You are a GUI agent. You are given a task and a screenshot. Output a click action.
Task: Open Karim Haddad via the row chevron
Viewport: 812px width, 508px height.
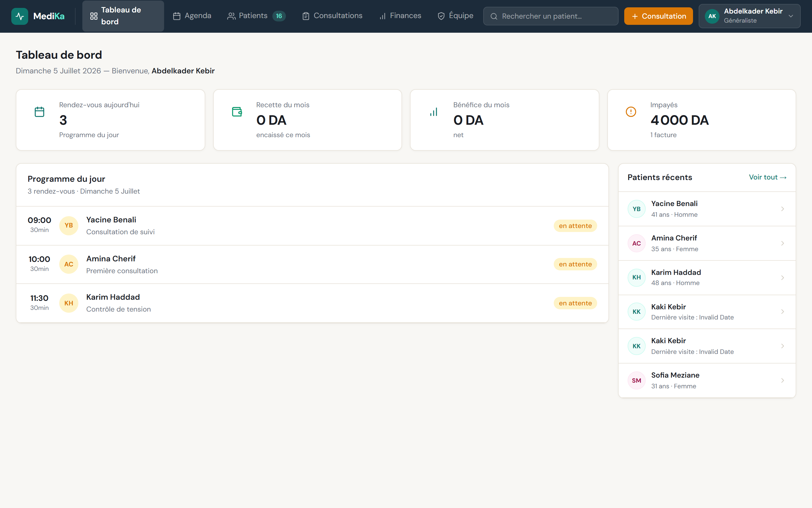coord(782,277)
